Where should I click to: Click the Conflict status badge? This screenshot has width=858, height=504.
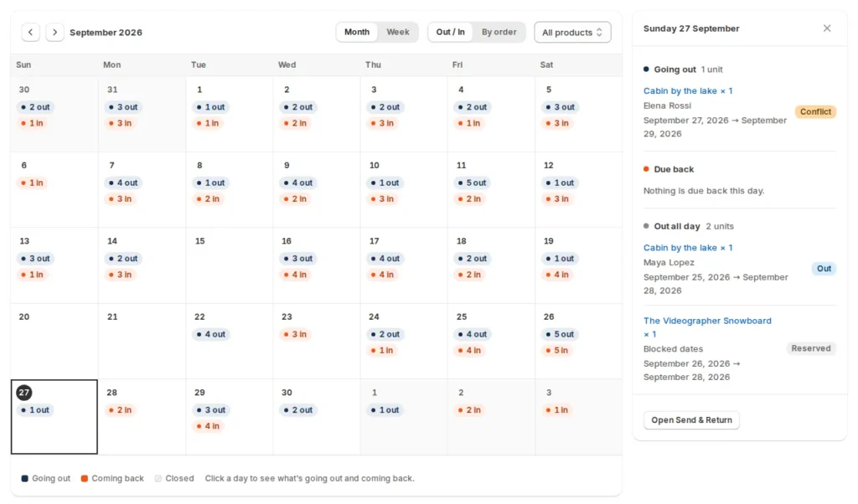pyautogui.click(x=815, y=111)
